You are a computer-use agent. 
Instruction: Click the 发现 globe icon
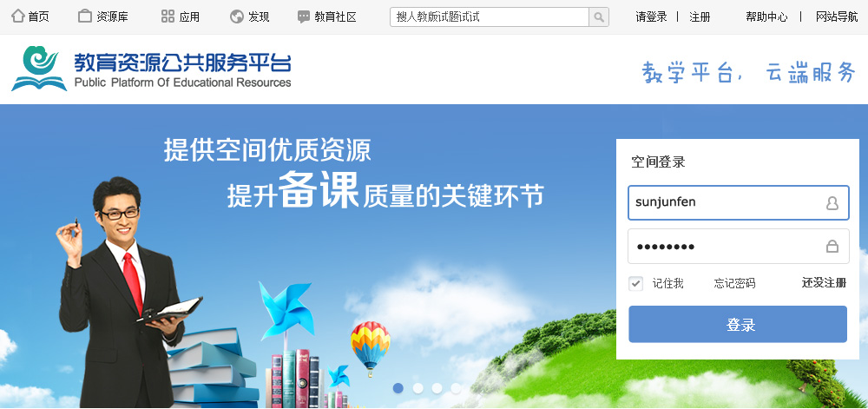click(x=237, y=16)
